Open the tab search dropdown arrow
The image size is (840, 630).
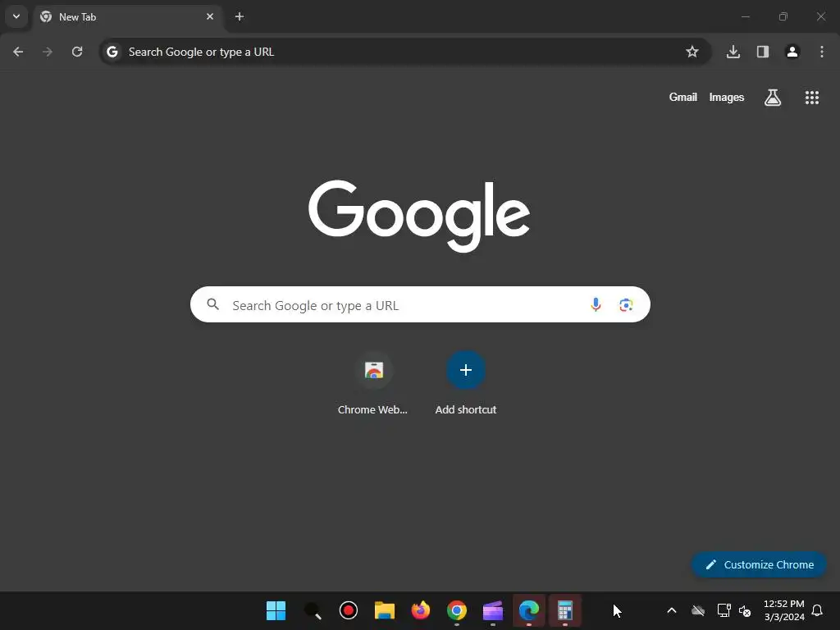(x=16, y=16)
